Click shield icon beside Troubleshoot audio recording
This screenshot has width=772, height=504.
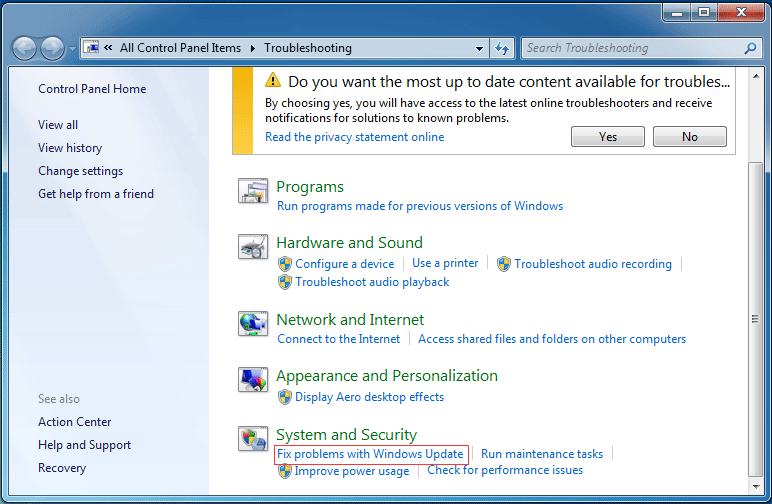click(x=504, y=264)
